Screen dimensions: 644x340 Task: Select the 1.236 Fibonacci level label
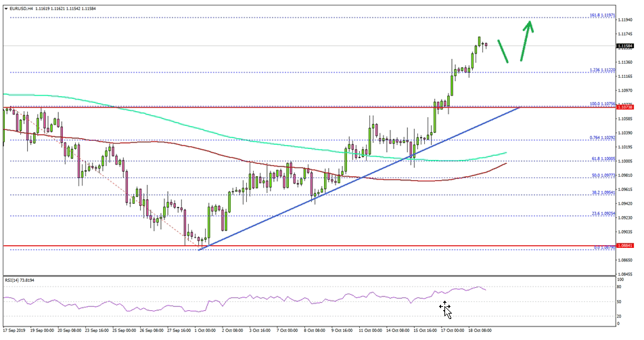point(601,70)
